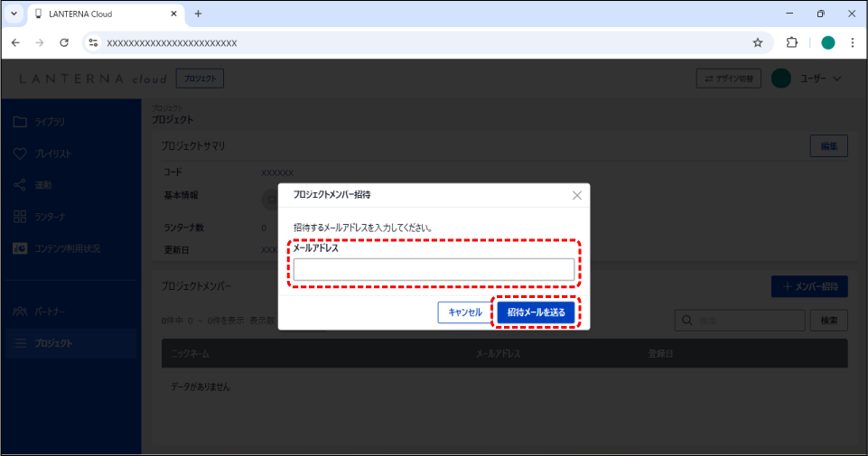Click the プレイリスト heart icon
The height and width of the screenshot is (456, 868).
tap(20, 154)
